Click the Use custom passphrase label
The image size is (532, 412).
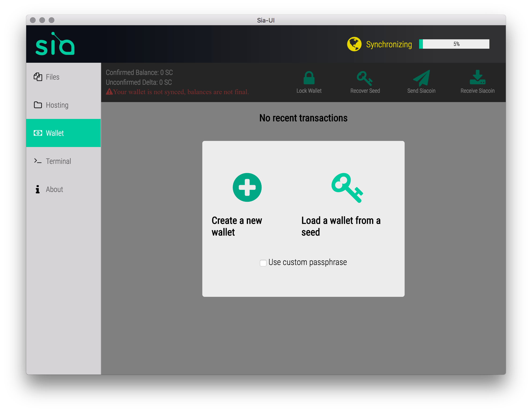[308, 262]
